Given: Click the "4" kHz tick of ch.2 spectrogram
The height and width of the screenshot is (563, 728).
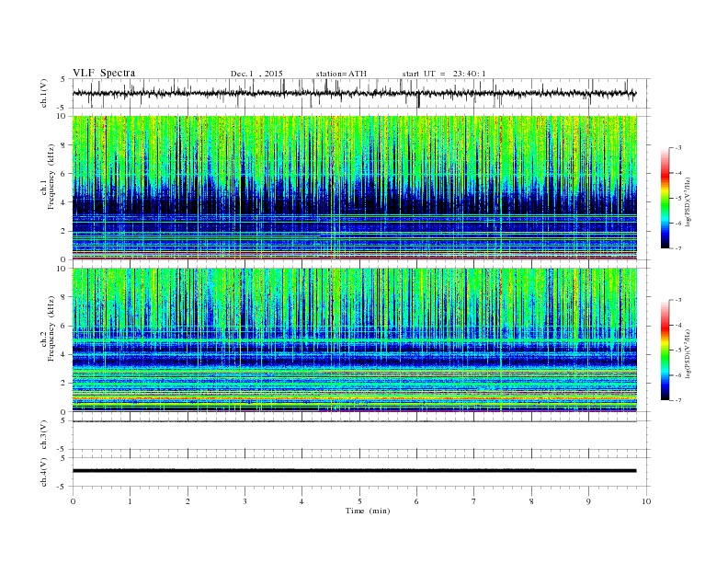Looking at the screenshot, I should coord(63,355).
